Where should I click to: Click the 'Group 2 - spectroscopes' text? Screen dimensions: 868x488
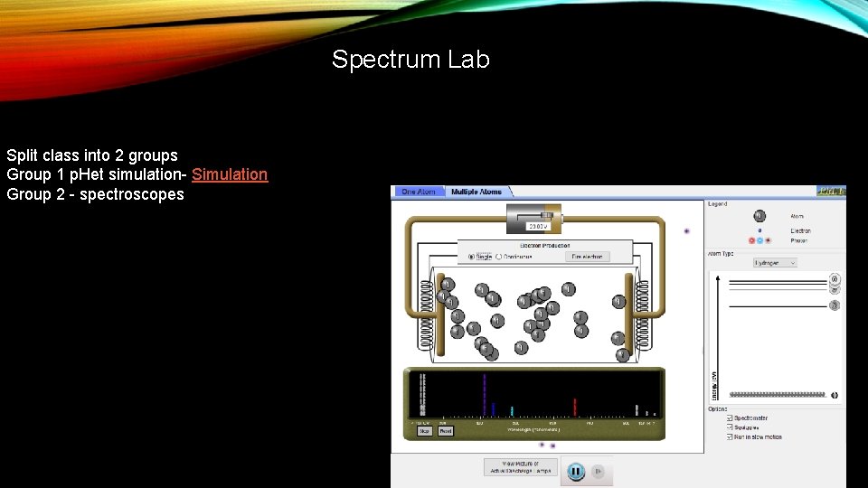tap(95, 194)
